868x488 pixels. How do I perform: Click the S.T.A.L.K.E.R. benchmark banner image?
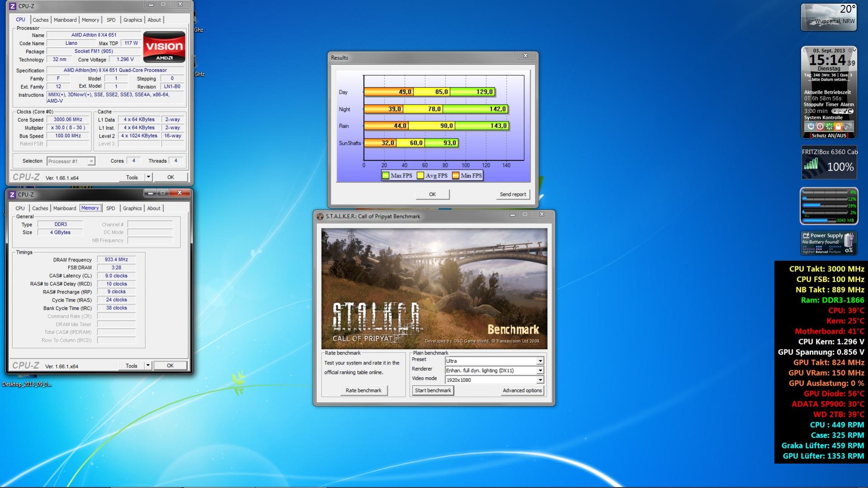pos(434,289)
